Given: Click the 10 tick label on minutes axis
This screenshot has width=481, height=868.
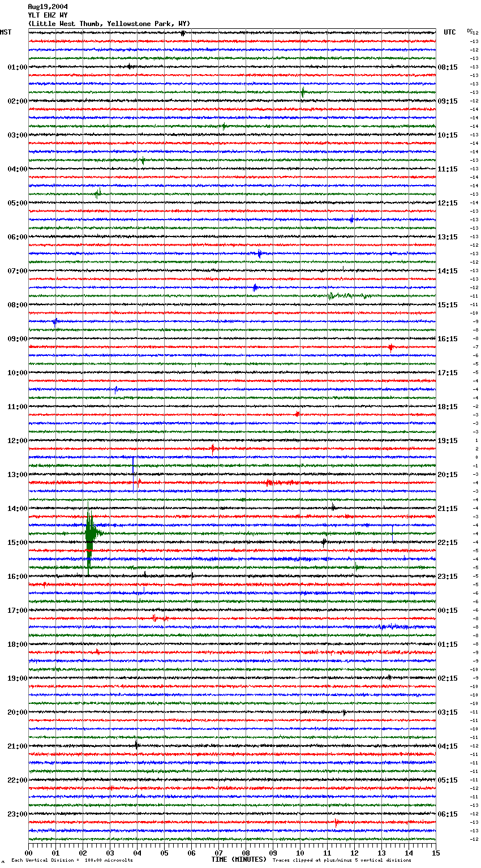Looking at the screenshot, I should coord(300,853).
